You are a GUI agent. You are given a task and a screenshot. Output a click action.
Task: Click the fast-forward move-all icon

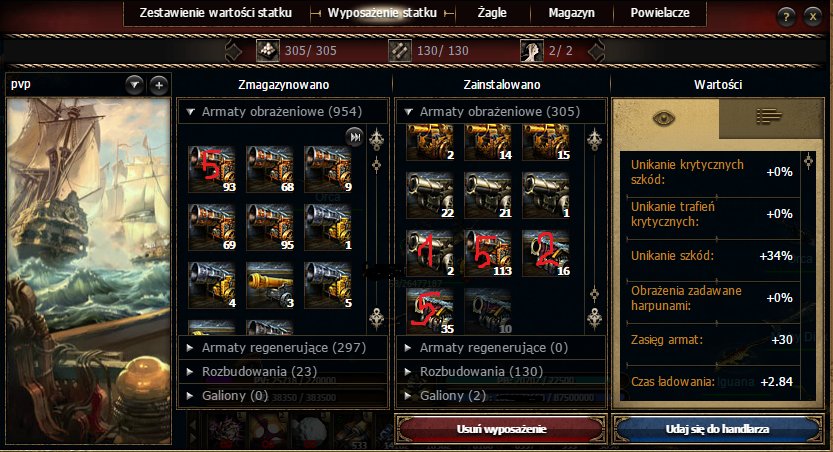tap(354, 137)
